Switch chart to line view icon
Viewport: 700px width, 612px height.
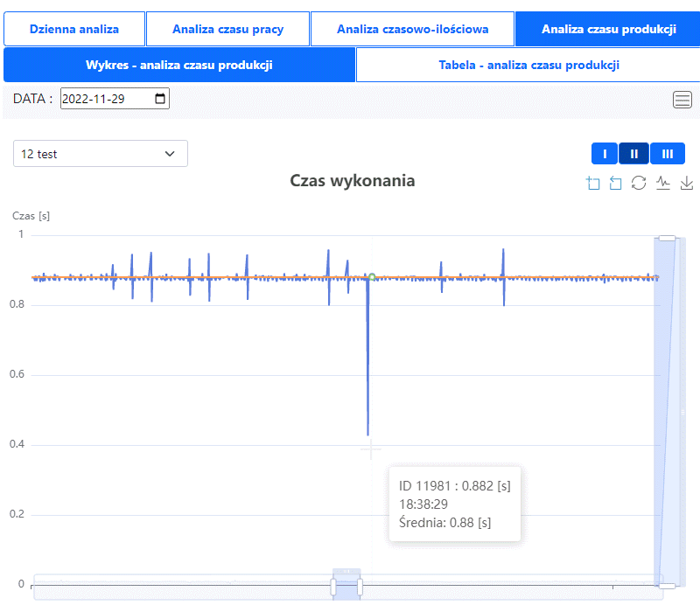pos(663,183)
